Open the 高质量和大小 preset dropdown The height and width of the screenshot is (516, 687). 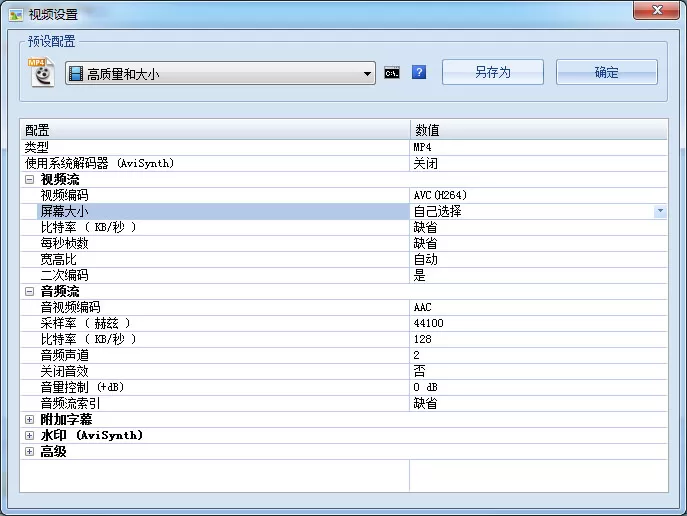(x=220, y=73)
